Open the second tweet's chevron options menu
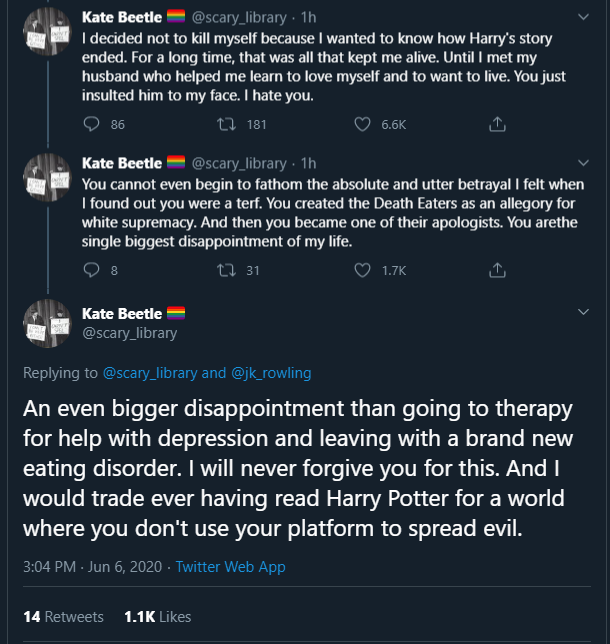This screenshot has width=610, height=644. point(583,163)
